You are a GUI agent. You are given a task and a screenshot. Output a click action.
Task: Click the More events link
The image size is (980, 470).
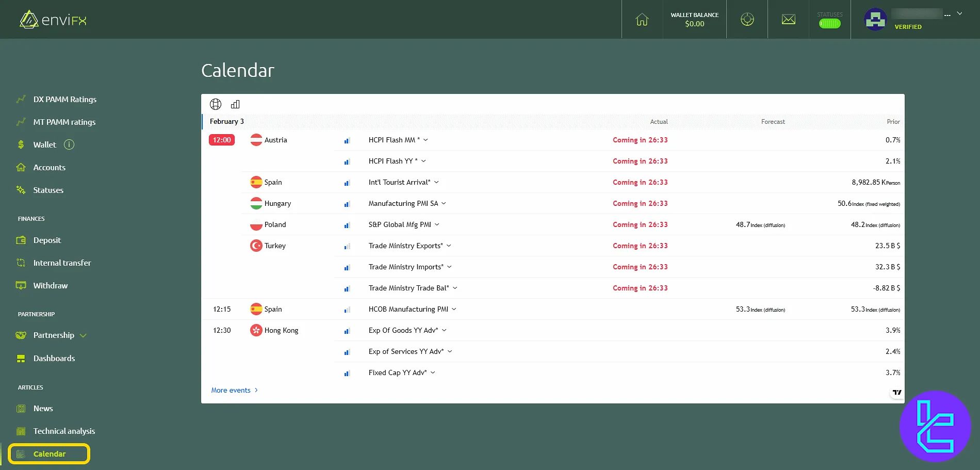click(x=231, y=390)
